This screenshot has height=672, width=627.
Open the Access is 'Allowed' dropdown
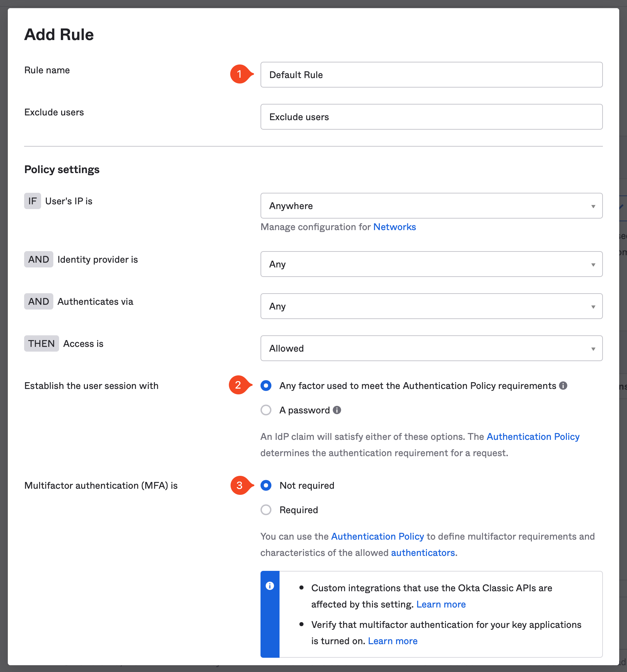click(431, 348)
